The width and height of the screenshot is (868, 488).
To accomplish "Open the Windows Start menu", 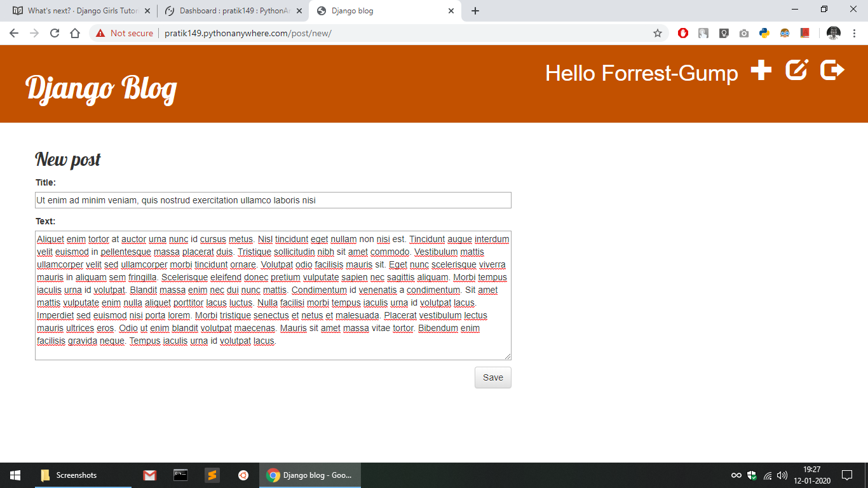I will 15,475.
